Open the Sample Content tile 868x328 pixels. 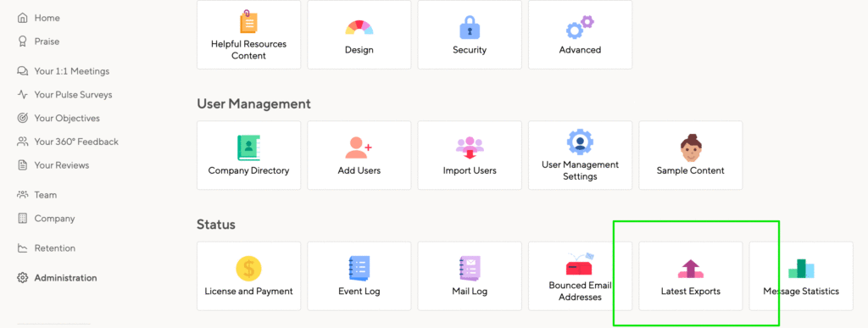tap(690, 155)
